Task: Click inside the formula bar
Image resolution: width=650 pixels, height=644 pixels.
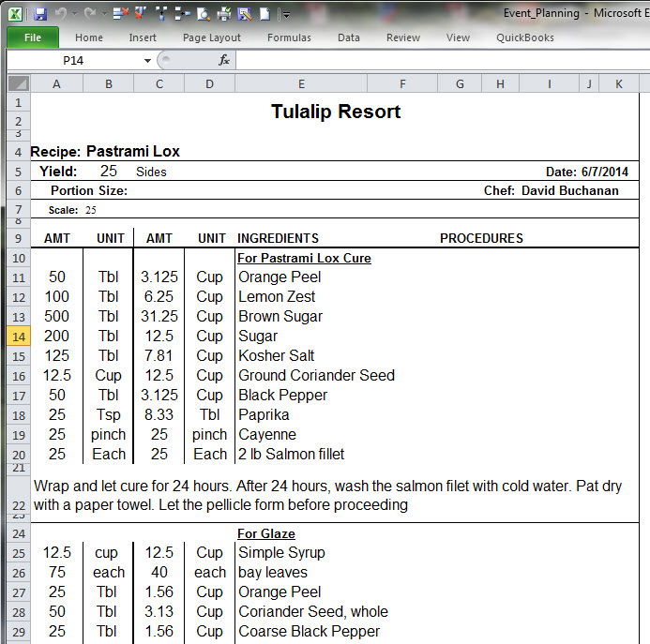Action: 443,61
